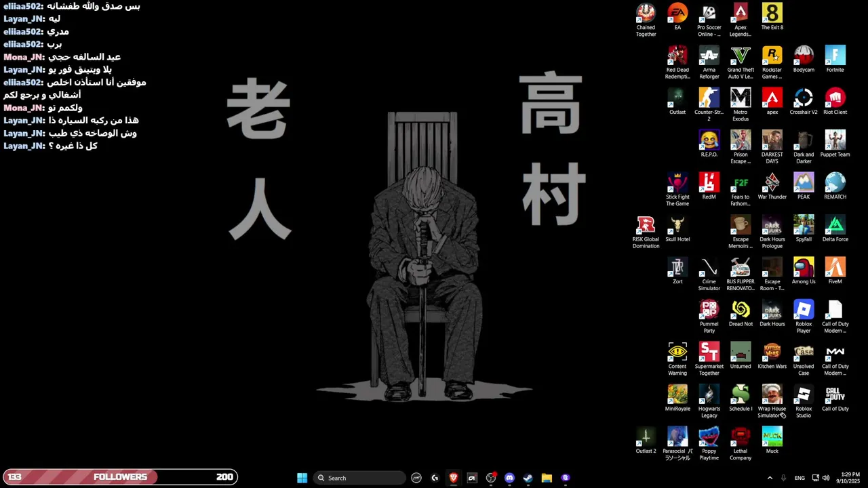Select Fears to Fathom icon
868x488 pixels.
(741, 190)
